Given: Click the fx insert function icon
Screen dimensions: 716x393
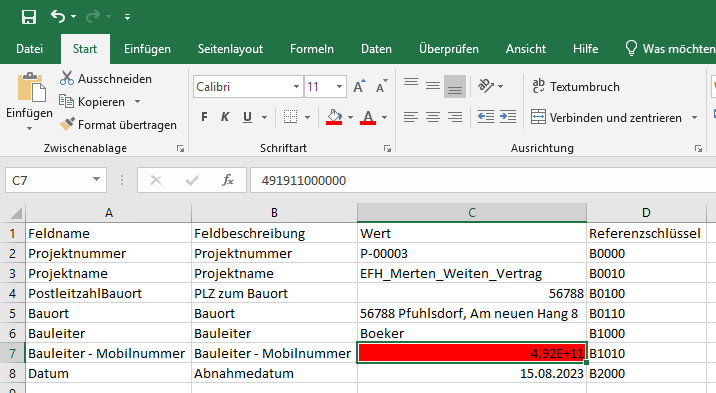Looking at the screenshot, I should (227, 180).
